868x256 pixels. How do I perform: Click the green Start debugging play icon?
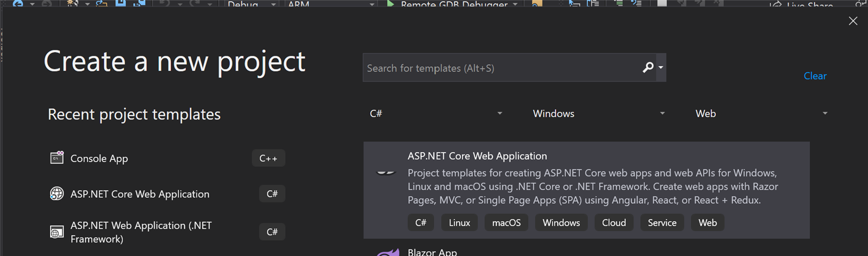(x=390, y=4)
